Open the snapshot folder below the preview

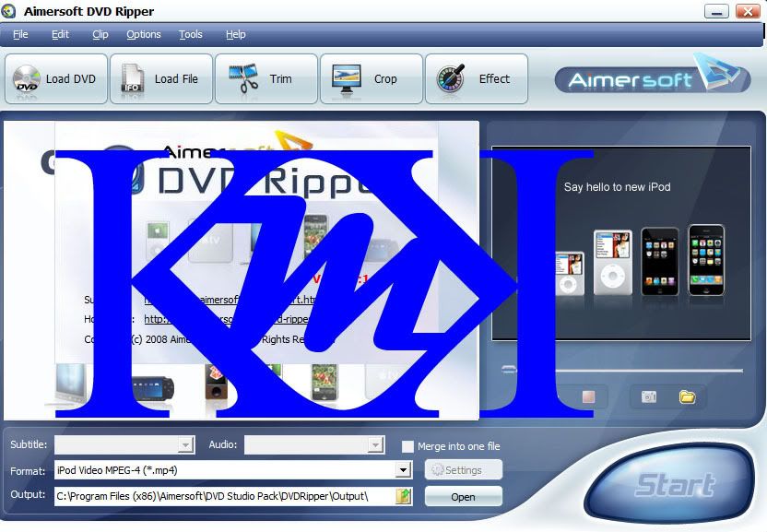click(x=688, y=396)
